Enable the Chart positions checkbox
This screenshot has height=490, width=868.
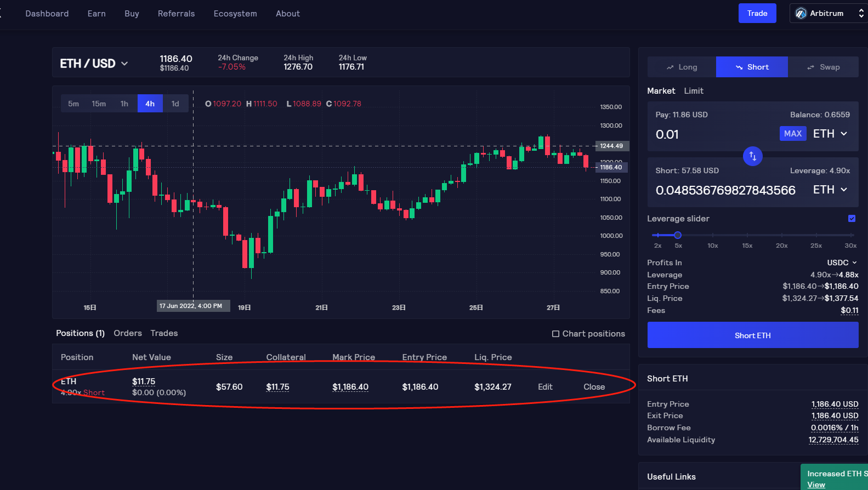point(555,334)
